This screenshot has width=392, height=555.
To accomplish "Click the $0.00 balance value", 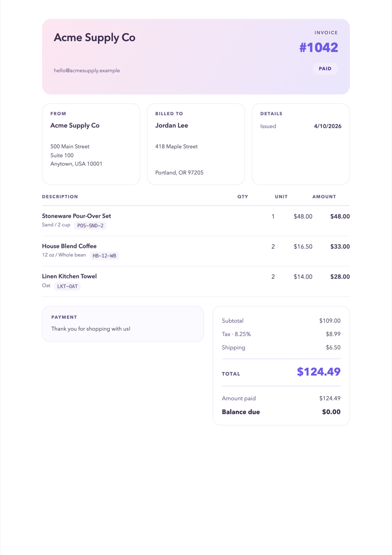I will pyautogui.click(x=331, y=412).
